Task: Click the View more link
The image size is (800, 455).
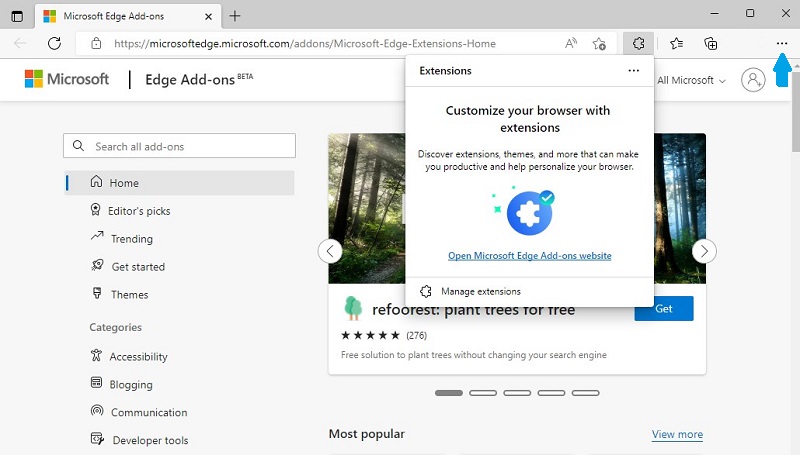Action: (x=677, y=434)
